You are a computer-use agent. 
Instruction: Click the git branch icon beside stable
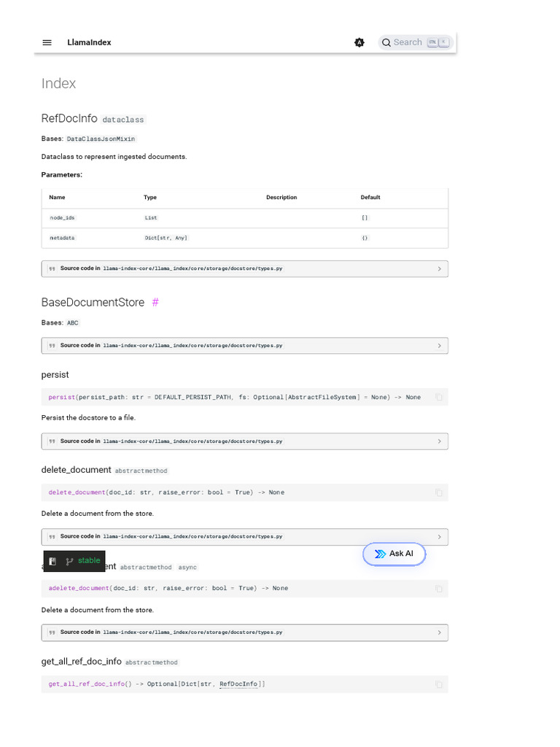70,561
